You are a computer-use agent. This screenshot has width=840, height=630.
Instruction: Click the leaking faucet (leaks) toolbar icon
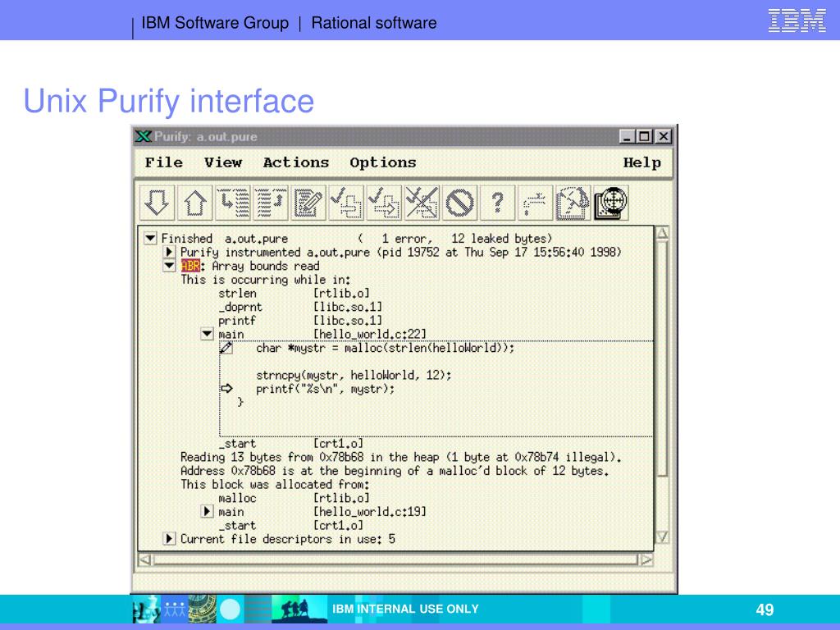click(535, 203)
